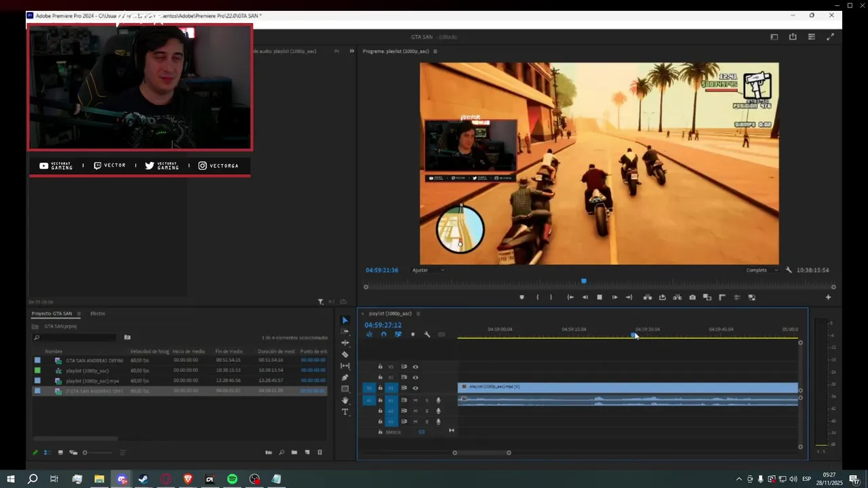Image resolution: width=868 pixels, height=488 pixels.
Task: Switch project panel to list view
Action: pos(47,453)
